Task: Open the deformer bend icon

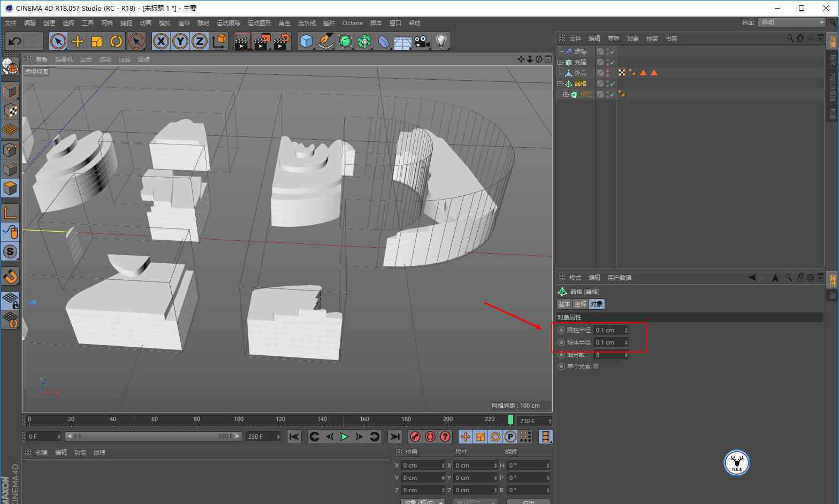Action: click(x=384, y=41)
